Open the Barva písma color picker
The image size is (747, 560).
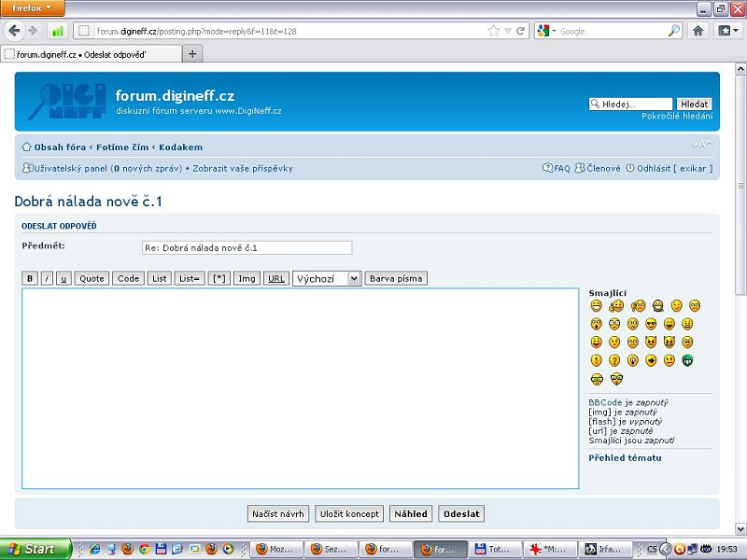(x=396, y=278)
